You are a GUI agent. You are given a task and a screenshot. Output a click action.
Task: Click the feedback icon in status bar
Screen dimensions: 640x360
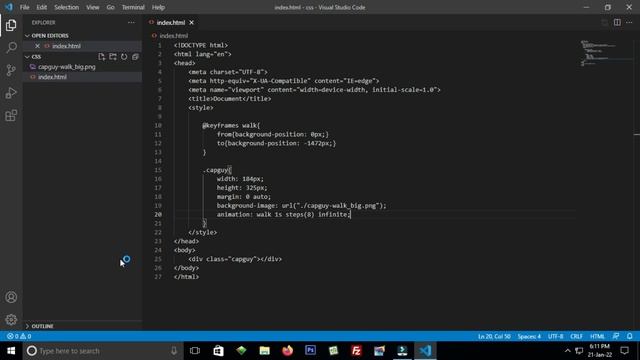[616, 336]
